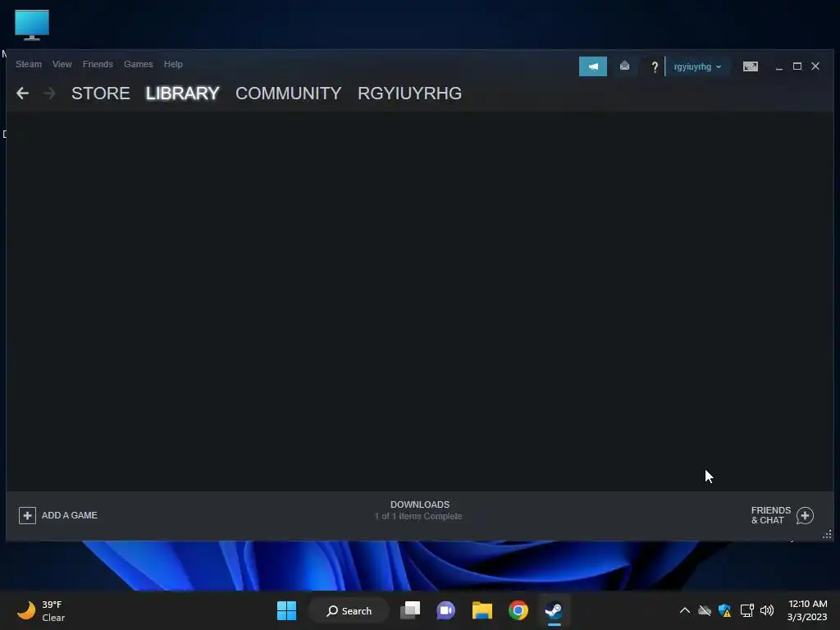Screen dimensions: 840x630
Task: Maximize the Steam window
Action: pyautogui.click(x=797, y=66)
